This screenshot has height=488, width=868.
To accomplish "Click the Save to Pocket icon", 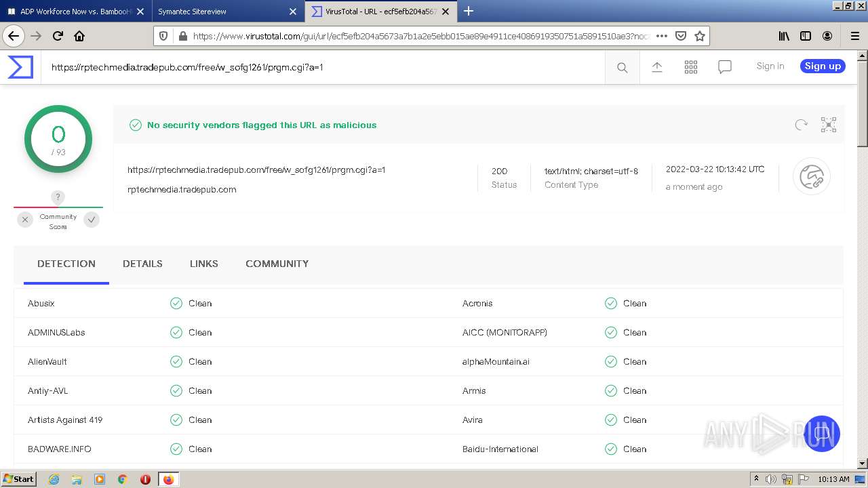I will tap(681, 36).
